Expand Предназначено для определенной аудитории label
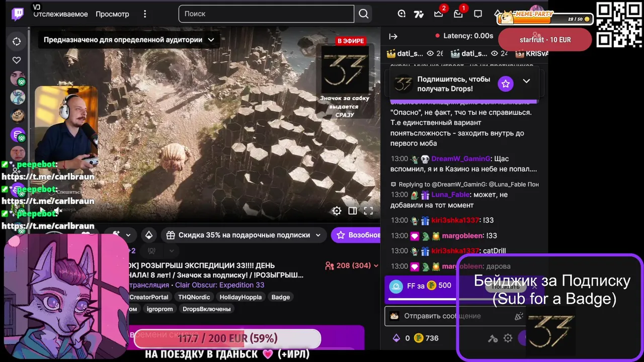This screenshot has width=644, height=362. (129, 40)
